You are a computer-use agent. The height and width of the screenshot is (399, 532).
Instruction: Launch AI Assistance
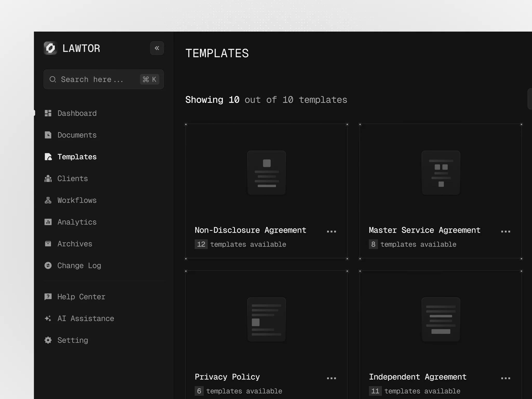(x=86, y=318)
